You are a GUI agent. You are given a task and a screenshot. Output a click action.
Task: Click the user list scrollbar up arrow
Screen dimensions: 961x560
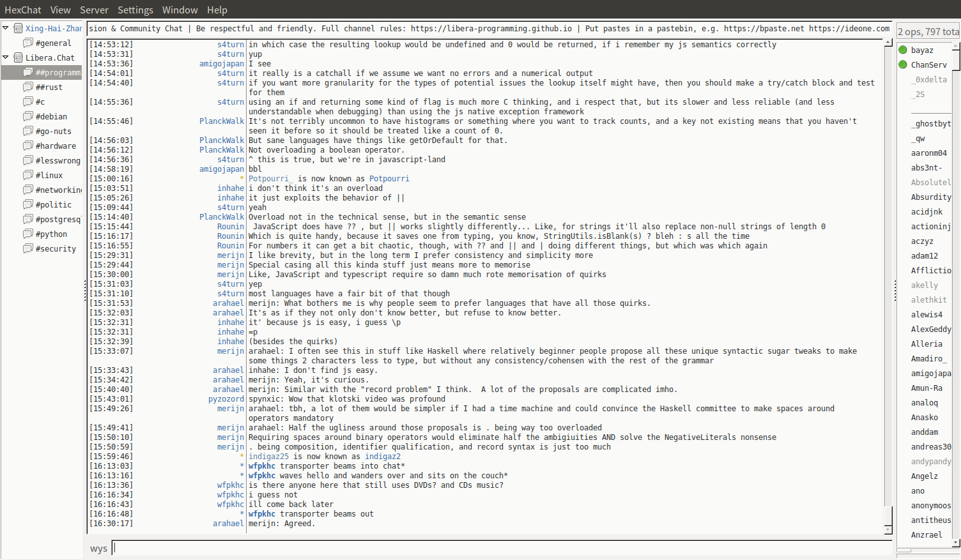(x=956, y=46)
